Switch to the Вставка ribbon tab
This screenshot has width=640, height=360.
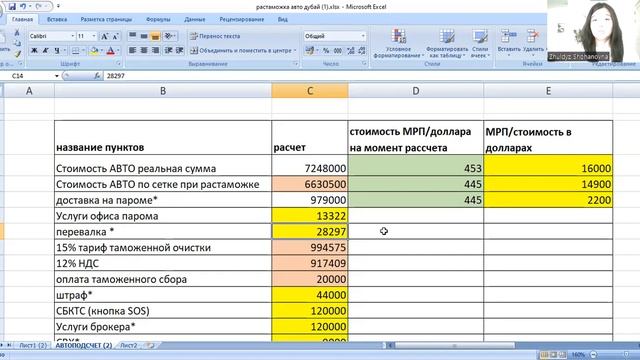[57, 19]
